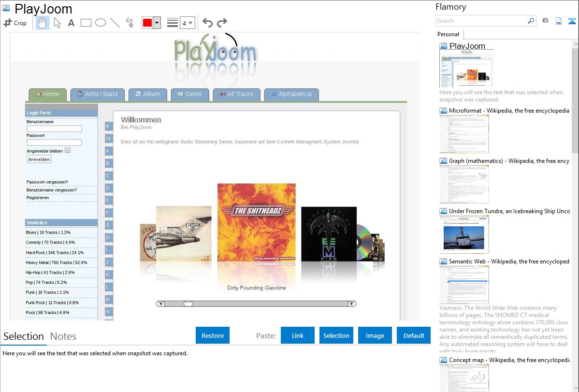This screenshot has width=579, height=392.
Task: Open the Artist / Band tab
Action: tap(98, 94)
